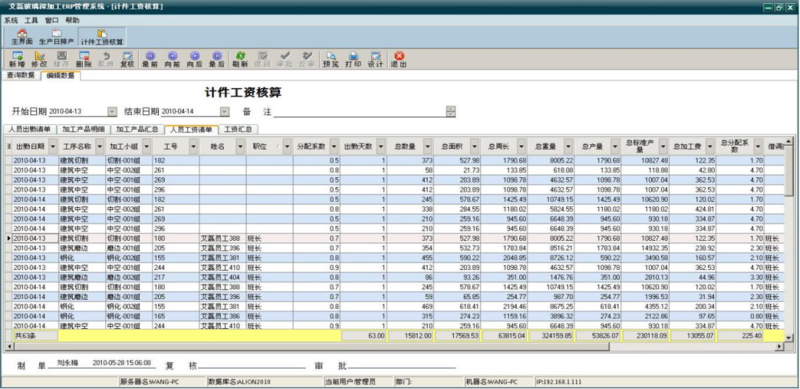Click the table's vertical scrollbar up arrow
The height and width of the screenshot is (389, 800).
[789, 141]
